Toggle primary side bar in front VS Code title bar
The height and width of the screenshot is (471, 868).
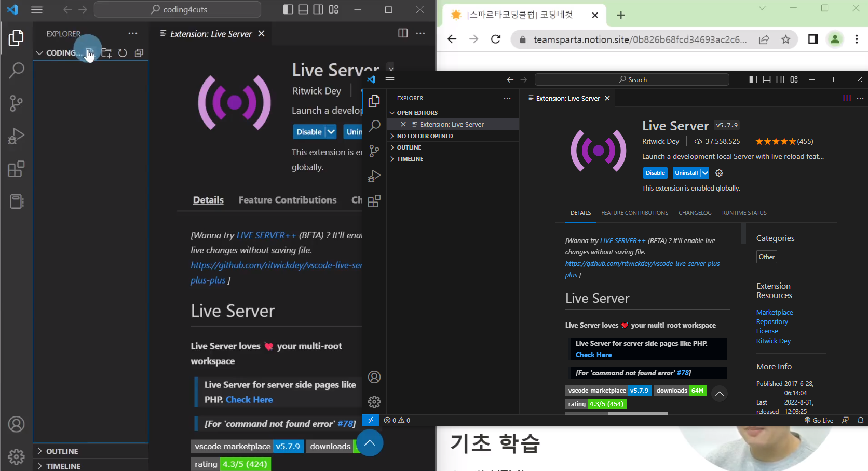(x=753, y=79)
